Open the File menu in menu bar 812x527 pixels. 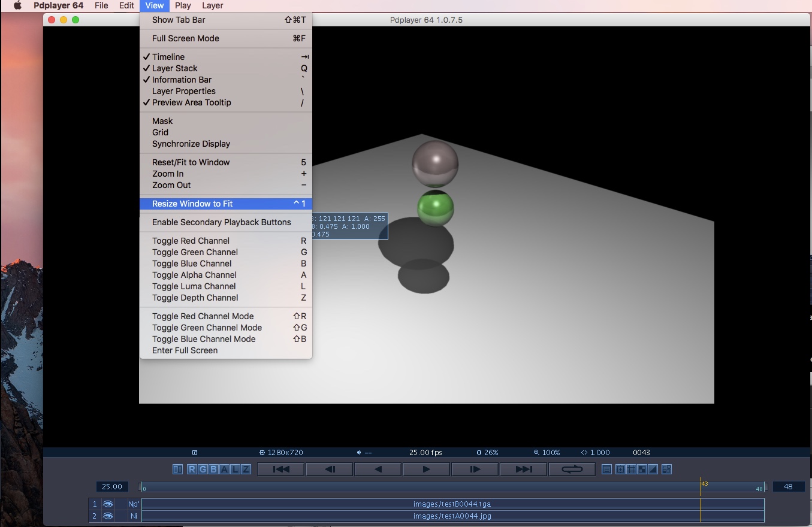[101, 5]
